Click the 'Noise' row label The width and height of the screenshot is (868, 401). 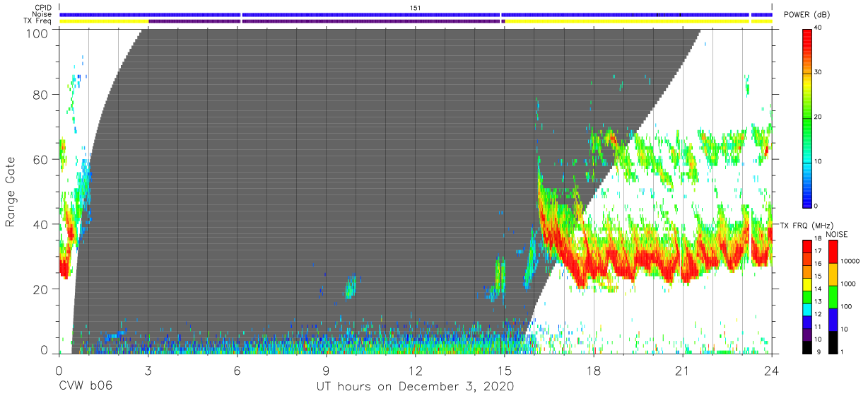pyautogui.click(x=42, y=14)
